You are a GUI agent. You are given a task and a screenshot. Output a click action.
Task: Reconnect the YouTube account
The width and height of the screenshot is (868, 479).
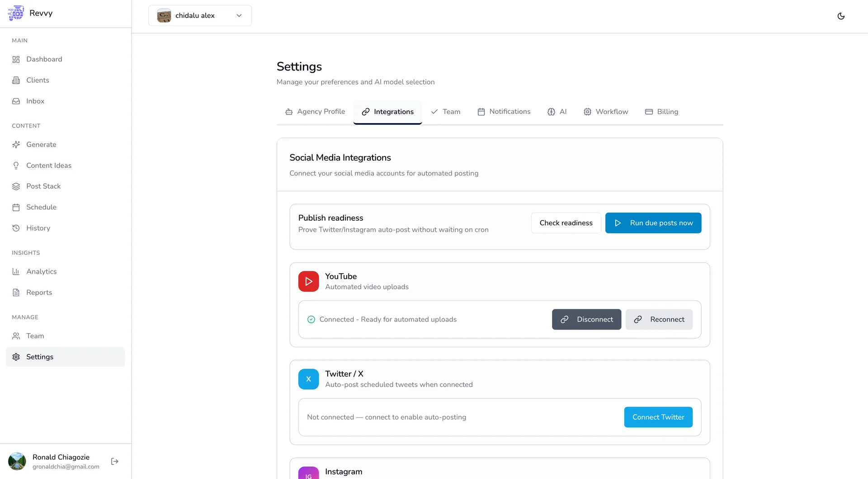(659, 319)
